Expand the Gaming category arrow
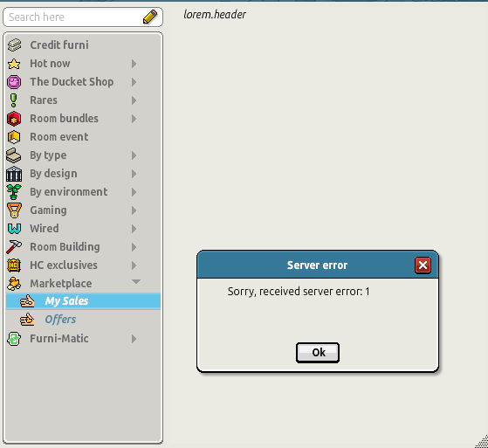Screen dimensions: 488x448 (x=134, y=210)
